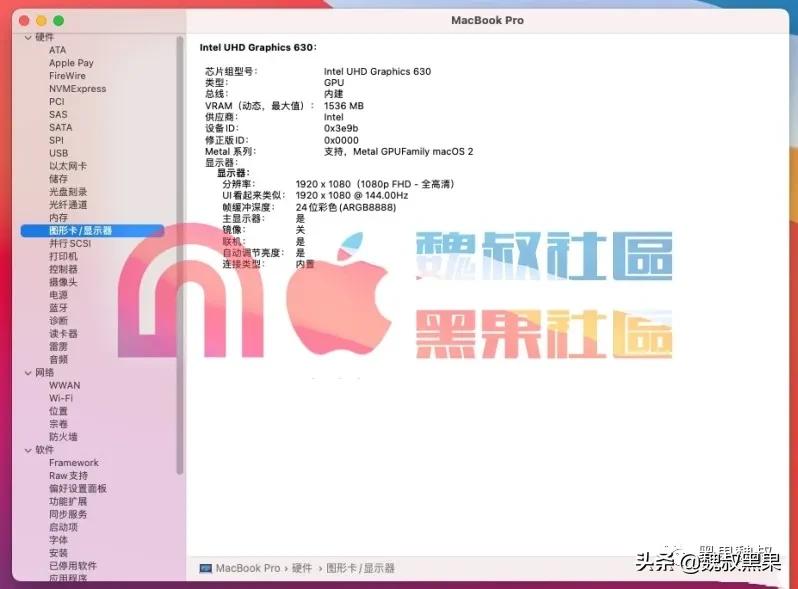
Task: Click the MacBook Pro icon in path bar
Action: coord(206,568)
